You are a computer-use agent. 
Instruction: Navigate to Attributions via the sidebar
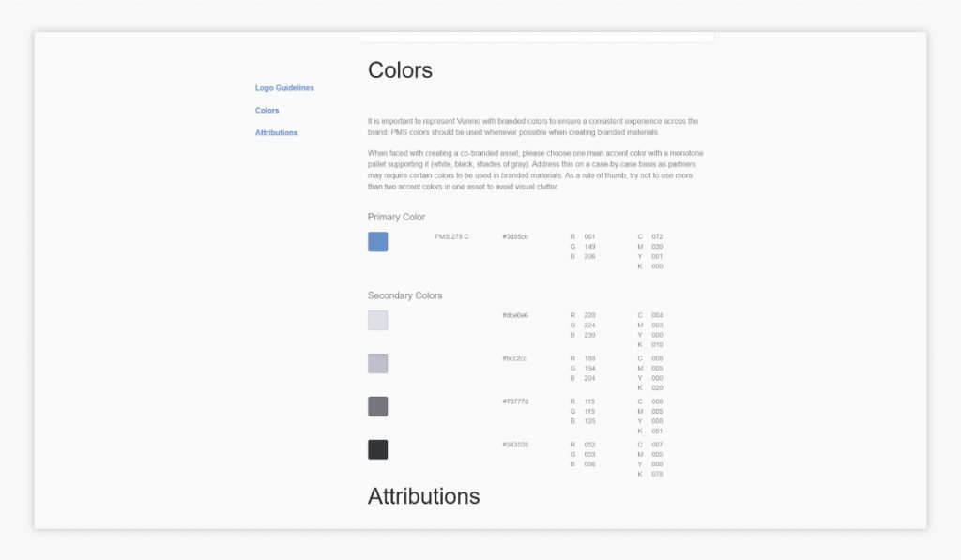276,132
